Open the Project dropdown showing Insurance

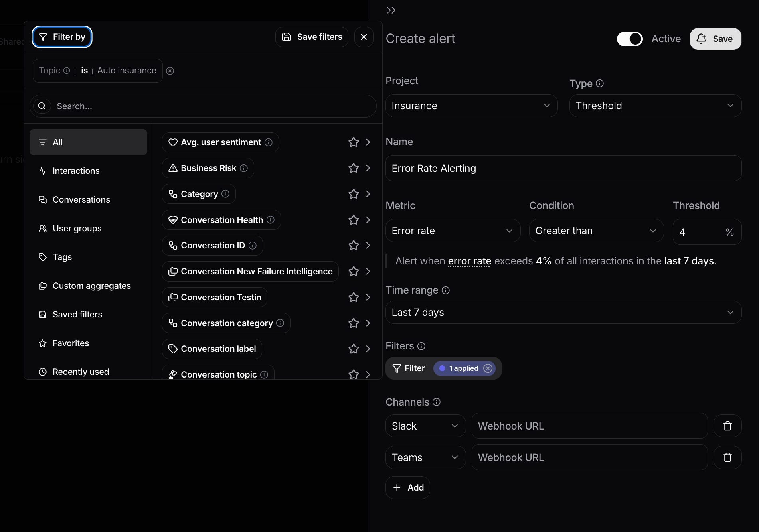[x=471, y=106]
